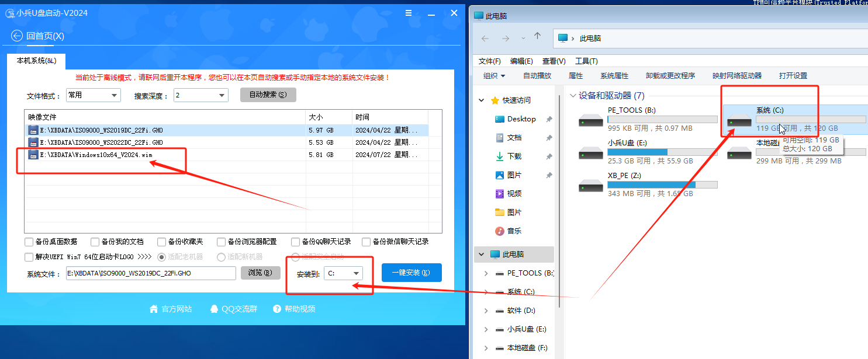Viewport: 868px width, 359px height.
Task: Open the 查看(V) menu in Explorer
Action: coord(554,61)
